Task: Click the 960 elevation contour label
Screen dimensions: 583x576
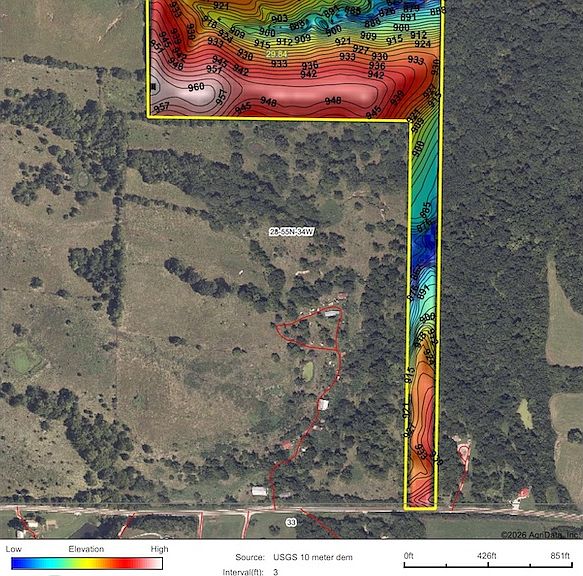Action: (196, 87)
